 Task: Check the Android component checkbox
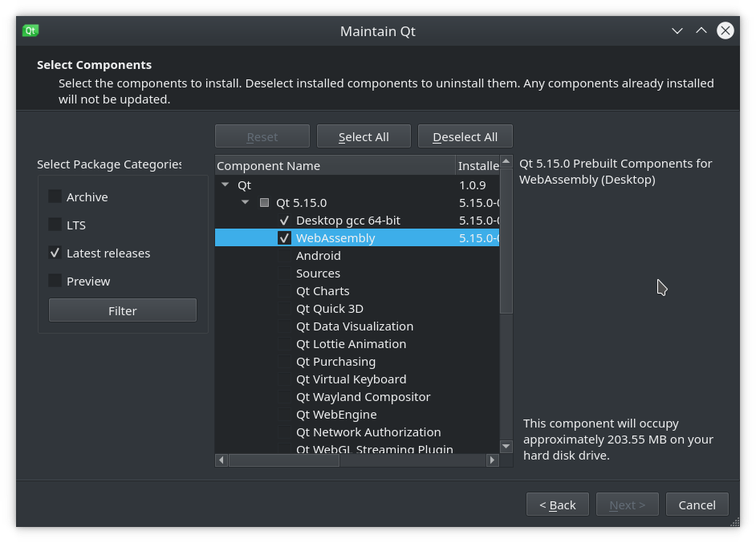pos(284,255)
